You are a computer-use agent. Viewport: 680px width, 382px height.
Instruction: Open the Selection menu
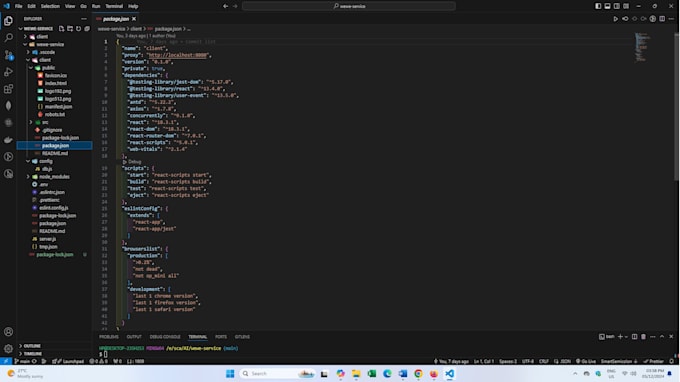(x=50, y=6)
